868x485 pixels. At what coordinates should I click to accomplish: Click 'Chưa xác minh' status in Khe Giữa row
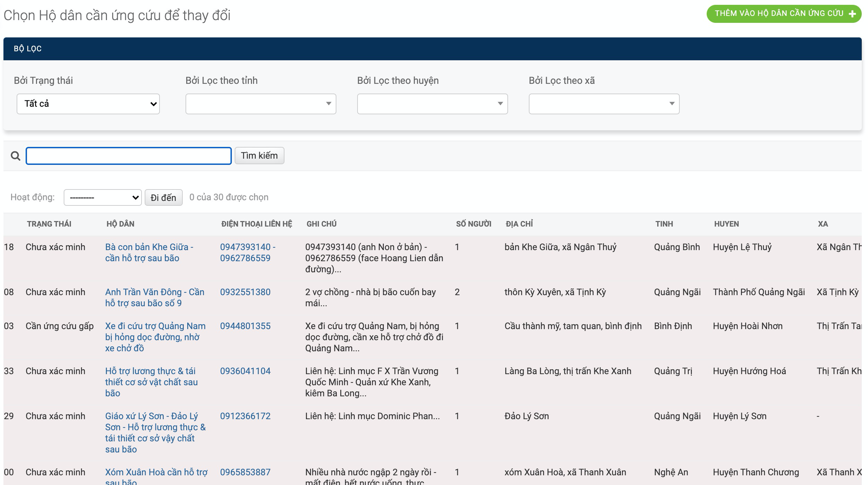pos(55,247)
